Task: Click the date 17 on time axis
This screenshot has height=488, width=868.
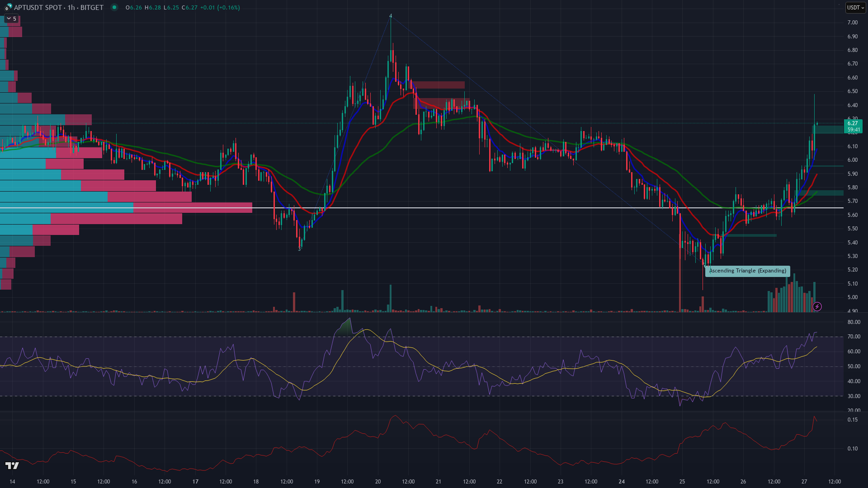Action: coord(195,482)
